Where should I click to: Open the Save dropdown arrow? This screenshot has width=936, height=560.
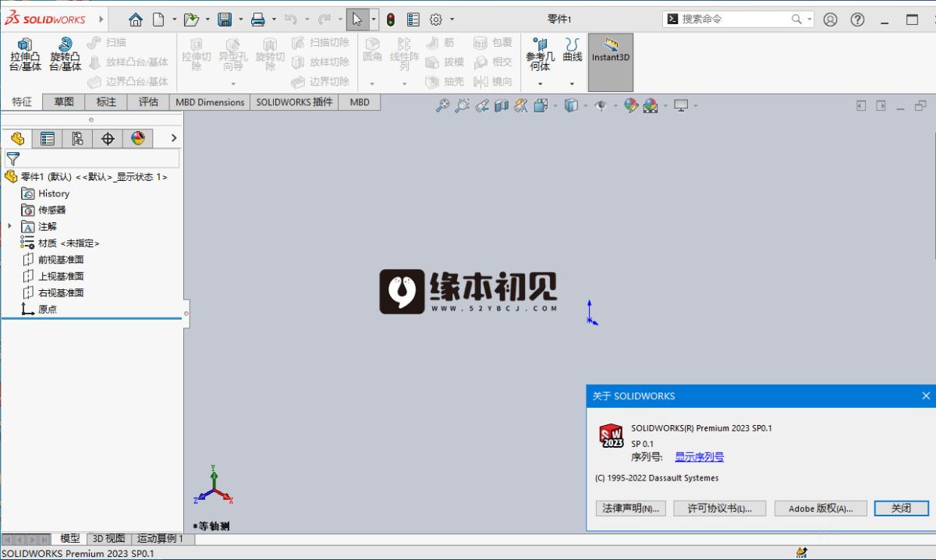(240, 19)
